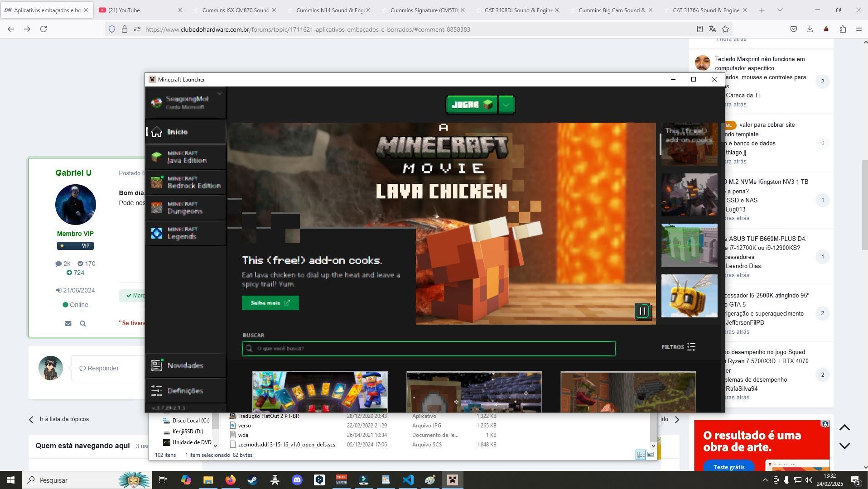Click the translate page icon in address bar

click(712, 29)
